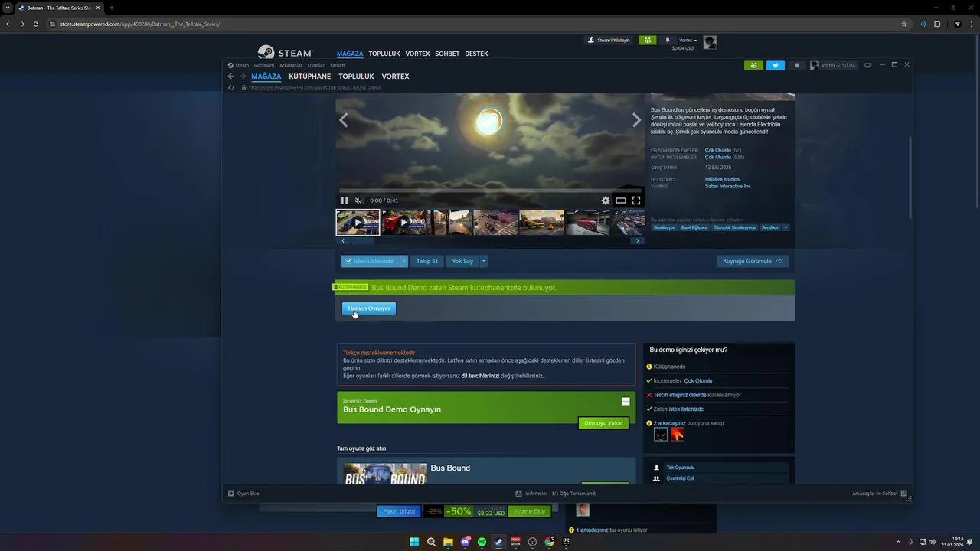Screen dimensions: 980x551
Task: Click Big Picture mode monitor icon
Action: [x=867, y=65]
